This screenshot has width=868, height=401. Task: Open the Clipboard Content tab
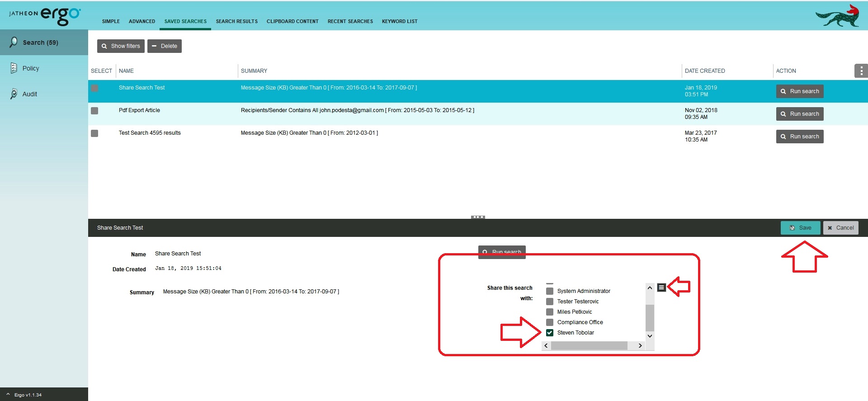click(292, 21)
